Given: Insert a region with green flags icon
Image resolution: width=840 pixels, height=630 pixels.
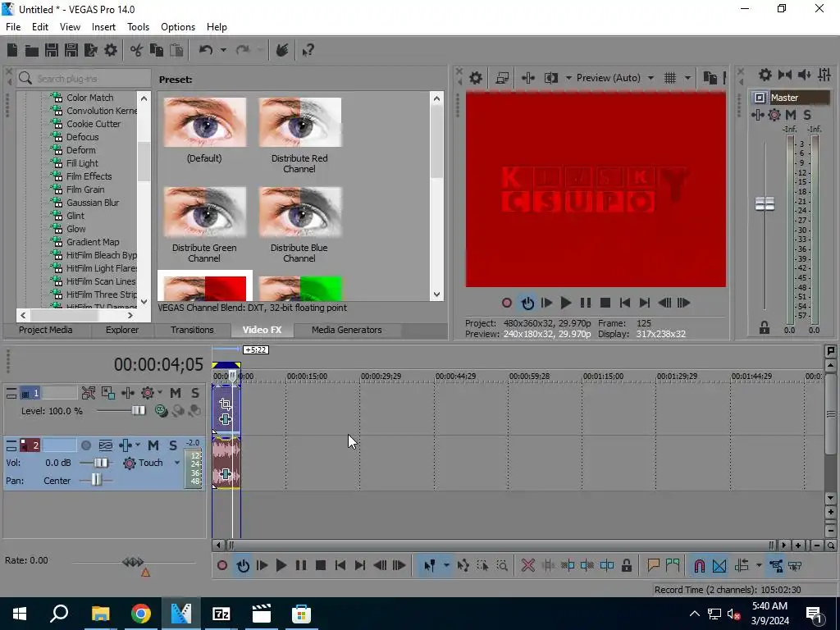Looking at the screenshot, I should pyautogui.click(x=673, y=565).
